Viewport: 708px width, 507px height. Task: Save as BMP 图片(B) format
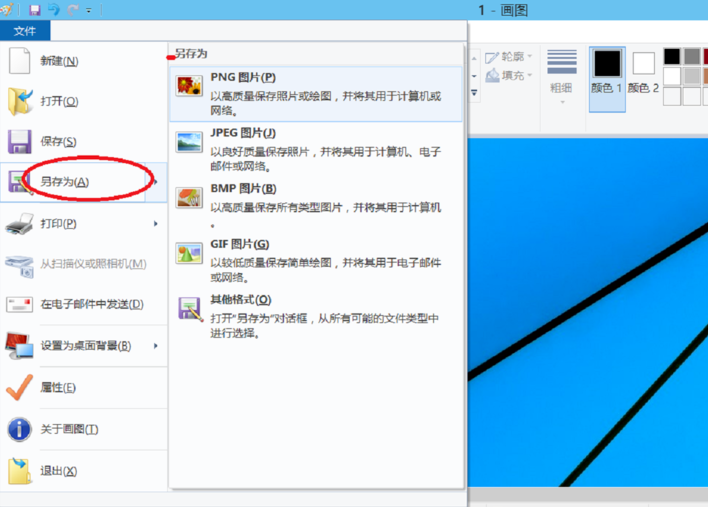click(316, 205)
